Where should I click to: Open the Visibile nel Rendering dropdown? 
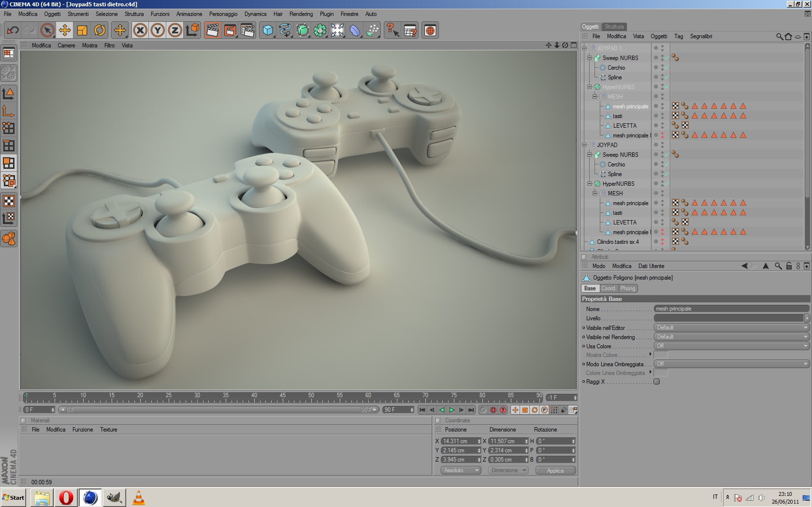(732, 337)
